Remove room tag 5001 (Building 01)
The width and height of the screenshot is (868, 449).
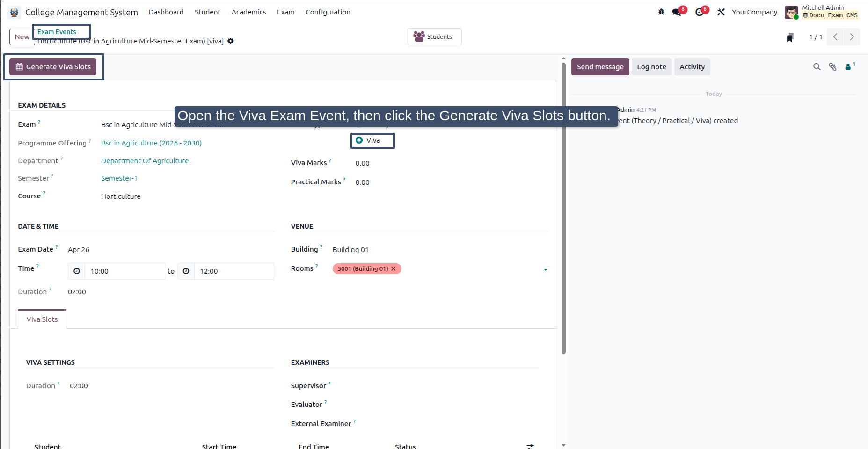pos(394,268)
